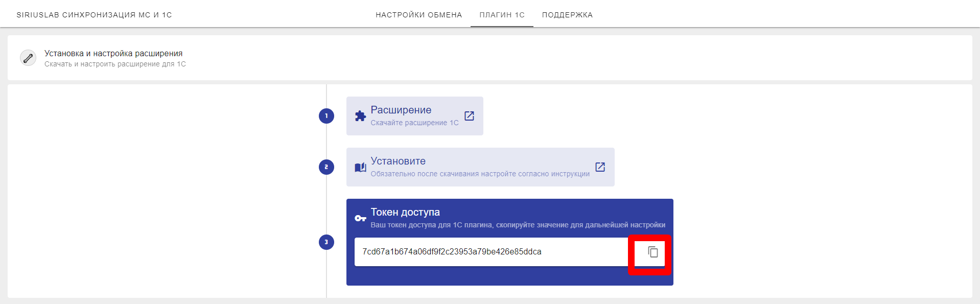This screenshot has width=980, height=304.
Task: Switch to the Плагин 1С tab
Action: pyautogui.click(x=502, y=15)
